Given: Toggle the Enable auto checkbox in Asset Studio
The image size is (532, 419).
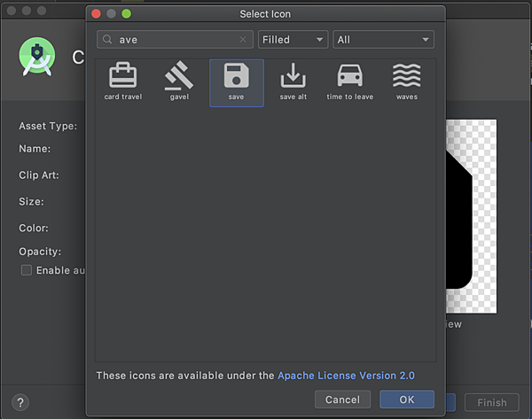Looking at the screenshot, I should (27, 270).
